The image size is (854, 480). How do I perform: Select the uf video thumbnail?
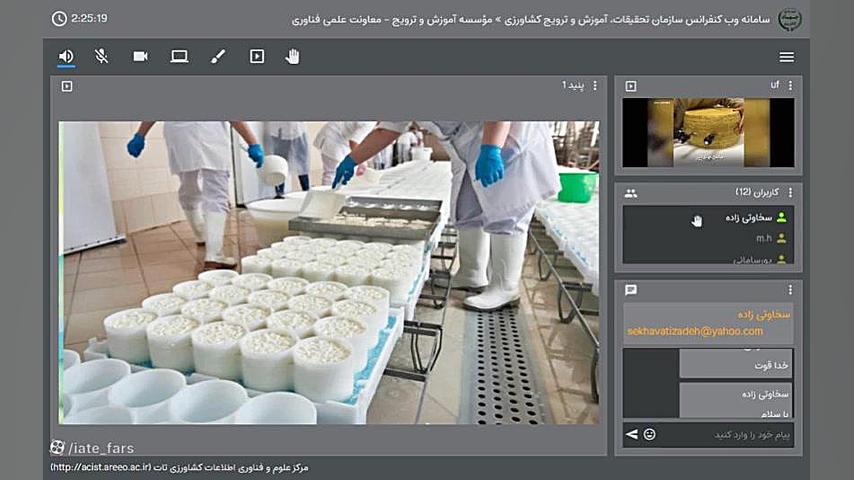708,132
